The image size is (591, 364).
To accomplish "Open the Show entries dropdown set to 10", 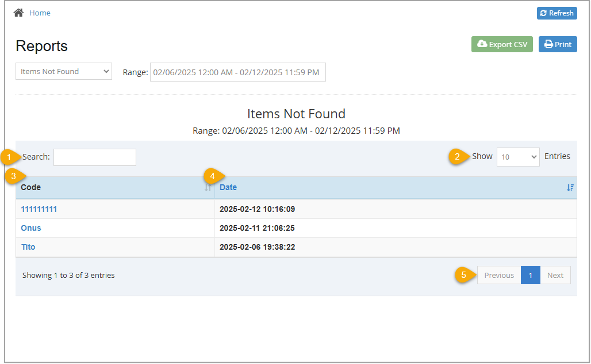I will coord(517,157).
